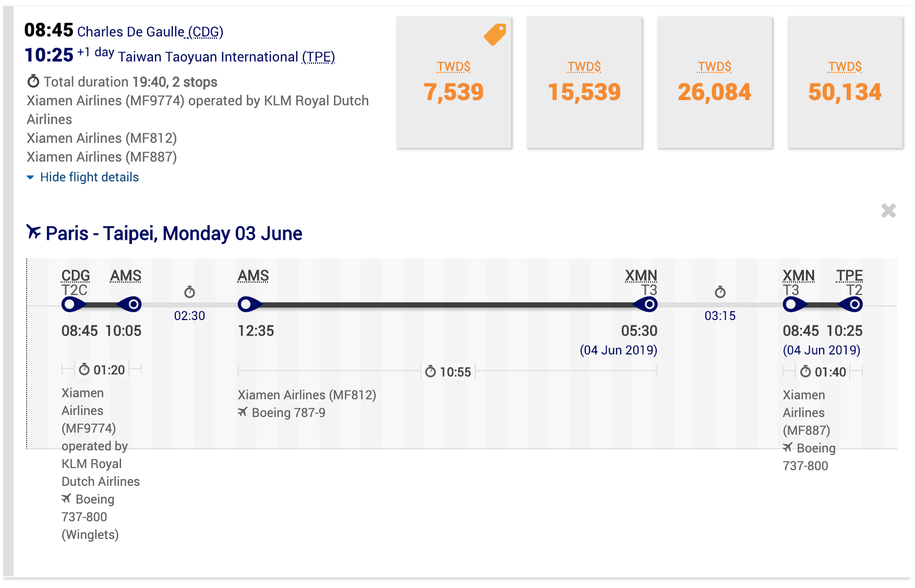Screen dimensions: 915x588
Task: Choose the TWD$ 26,084 fare option
Action: (715, 82)
